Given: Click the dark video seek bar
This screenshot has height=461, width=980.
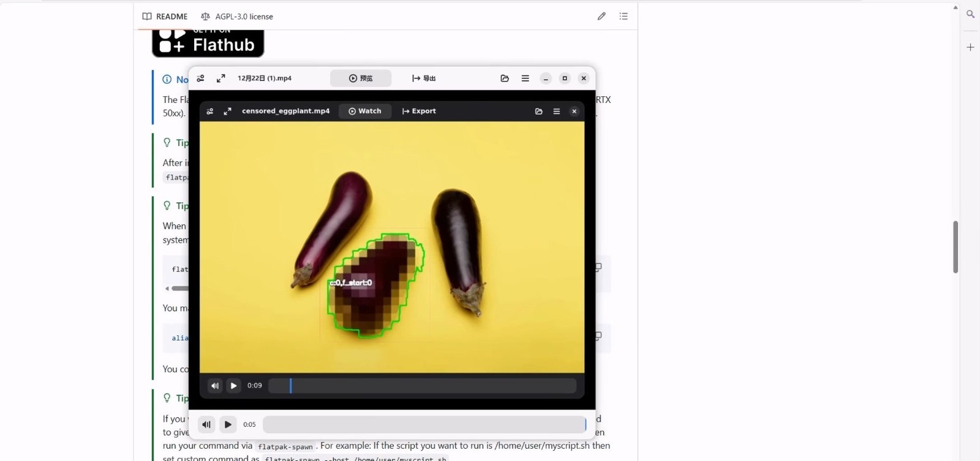Looking at the screenshot, I should pyautogui.click(x=423, y=386).
